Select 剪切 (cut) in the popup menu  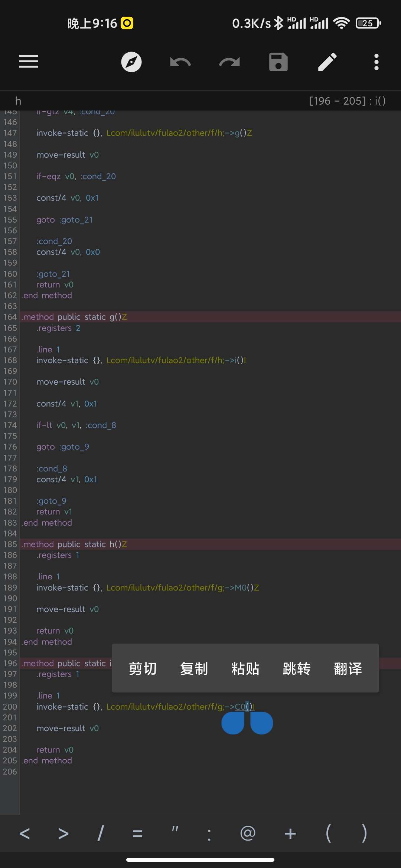click(x=143, y=668)
